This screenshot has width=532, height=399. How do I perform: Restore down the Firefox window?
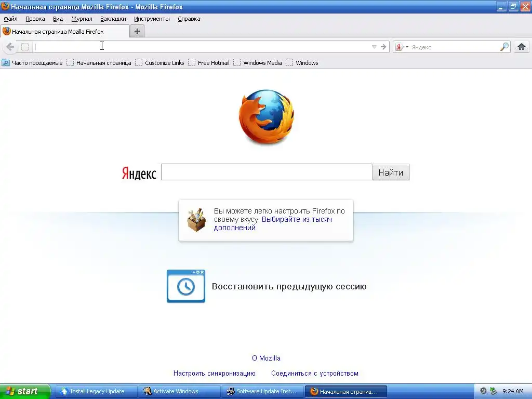click(x=513, y=6)
